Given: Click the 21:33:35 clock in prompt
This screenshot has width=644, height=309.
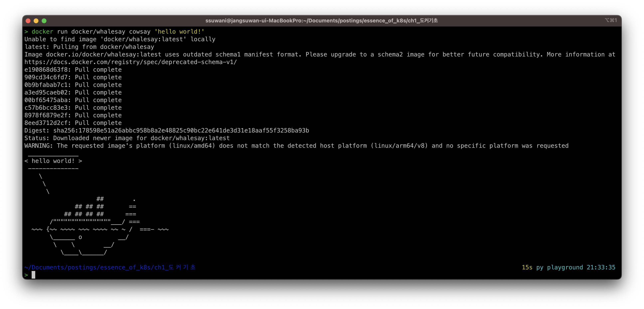Looking at the screenshot, I should 601,268.
